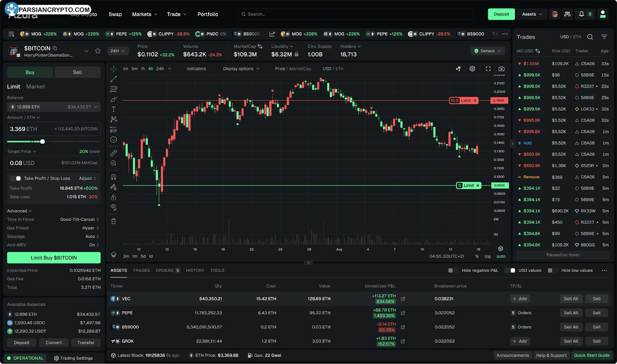Viewport: 617px width, 364px height.
Task: Click Transfer under Available Balances
Action: pyautogui.click(x=86, y=342)
